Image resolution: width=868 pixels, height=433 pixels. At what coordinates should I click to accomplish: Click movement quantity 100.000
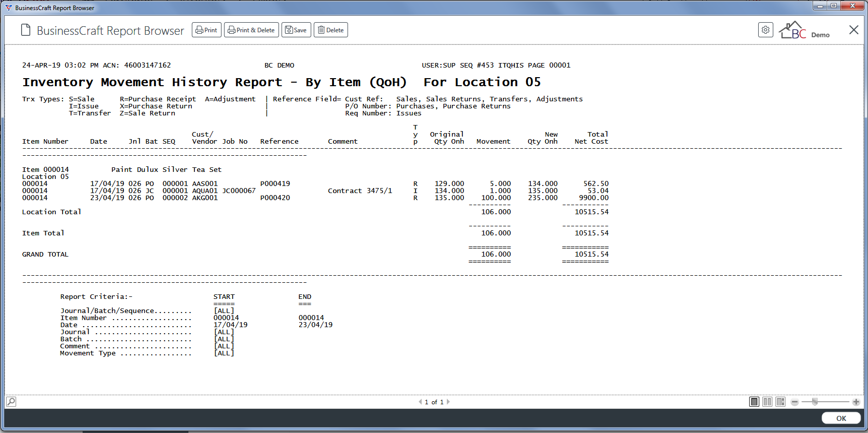[x=496, y=198]
